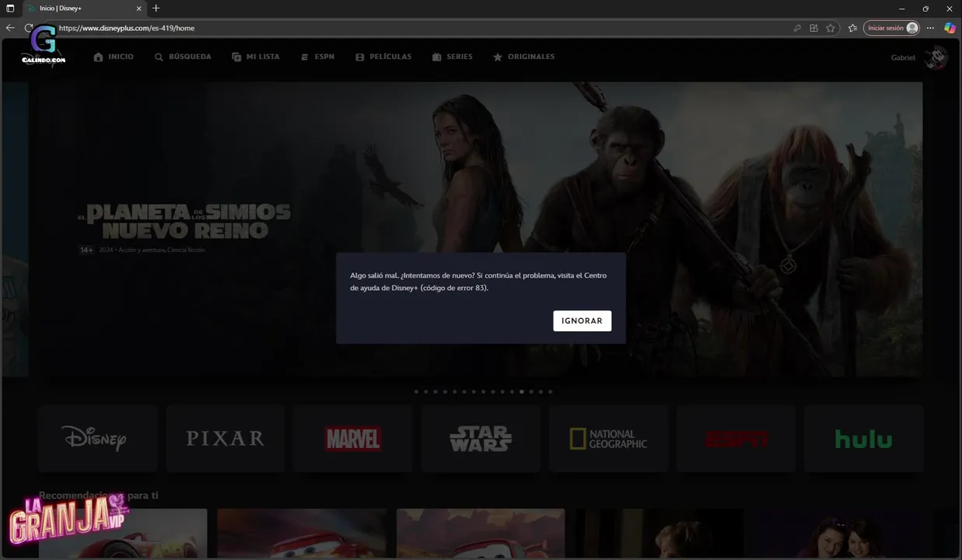Click the highlighted active carousel dot
This screenshot has width=962, height=560.
tap(522, 392)
